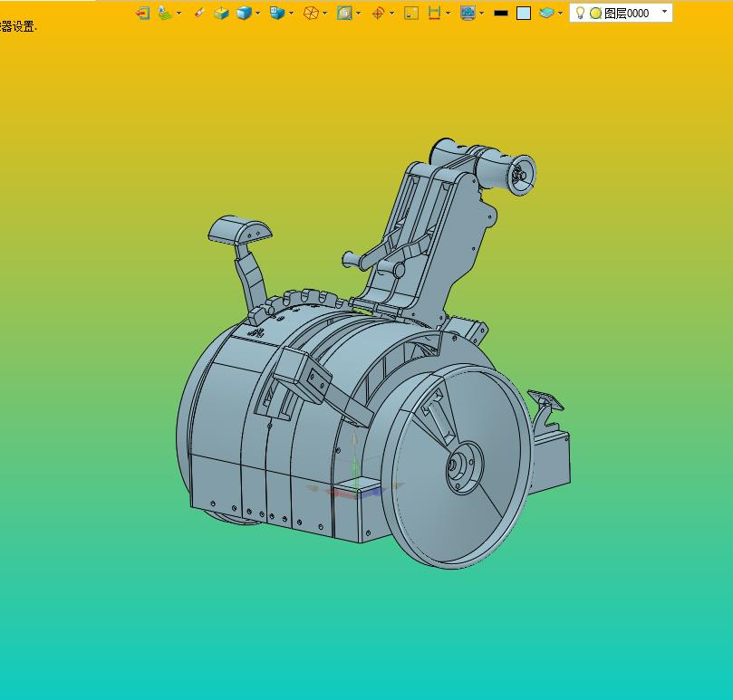This screenshot has width=733, height=700.
Task: Select the large wheel disc on model
Action: [x=457, y=466]
